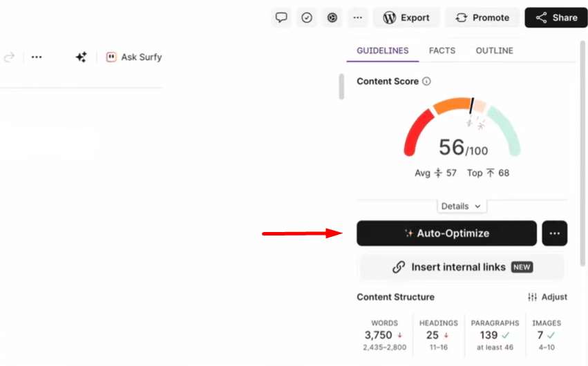Open the comments speech bubble icon
Screen dimensions: 588x366
(281, 18)
